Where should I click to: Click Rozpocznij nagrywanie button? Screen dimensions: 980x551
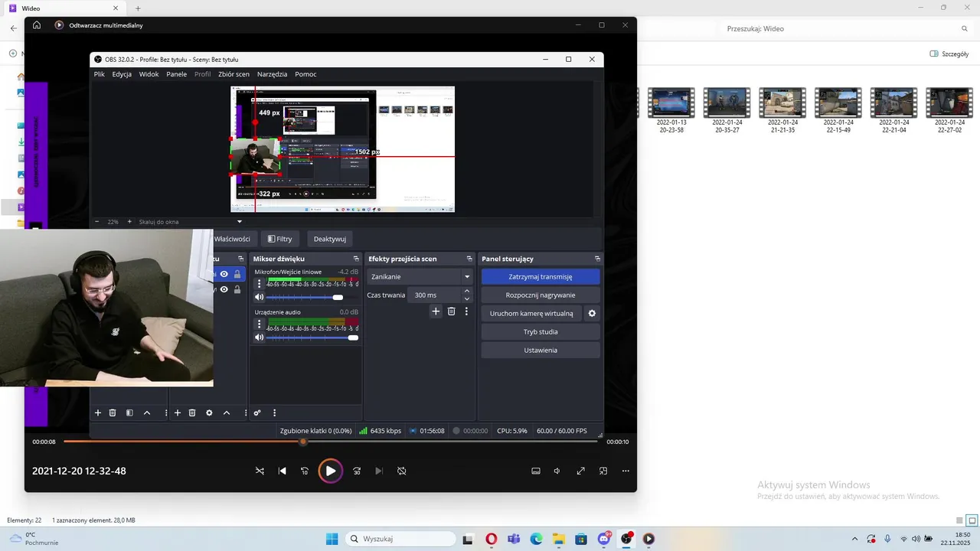541,295
